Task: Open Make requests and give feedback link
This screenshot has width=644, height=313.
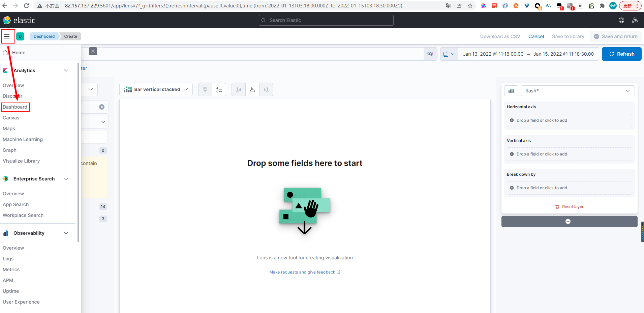Action: [305, 272]
